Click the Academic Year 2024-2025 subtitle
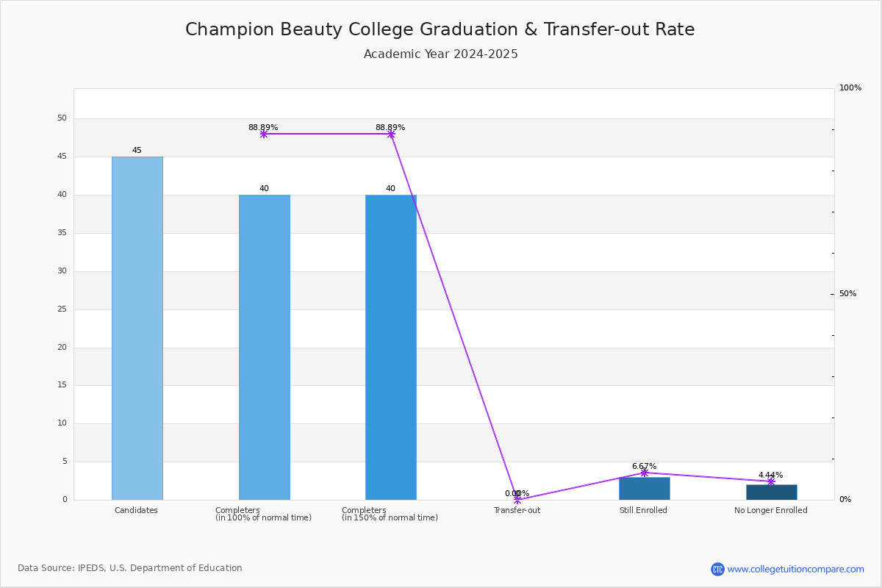Viewport: 882px width, 588px height. click(x=441, y=54)
